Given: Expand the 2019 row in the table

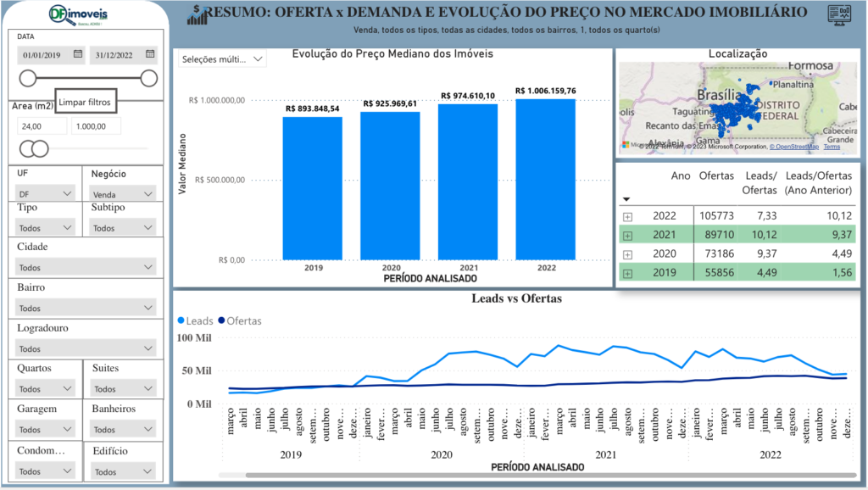Looking at the screenshot, I should [628, 273].
